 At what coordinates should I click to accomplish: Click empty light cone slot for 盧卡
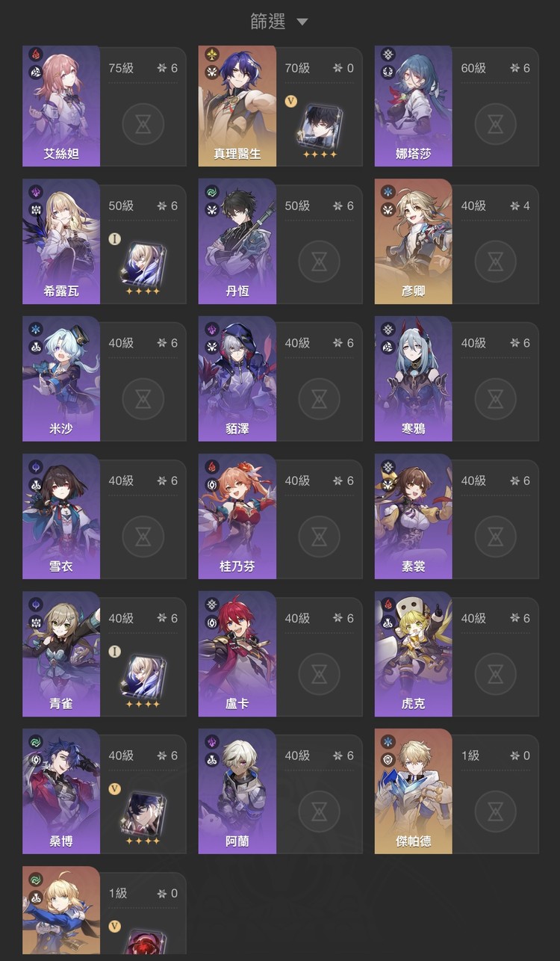(320, 674)
